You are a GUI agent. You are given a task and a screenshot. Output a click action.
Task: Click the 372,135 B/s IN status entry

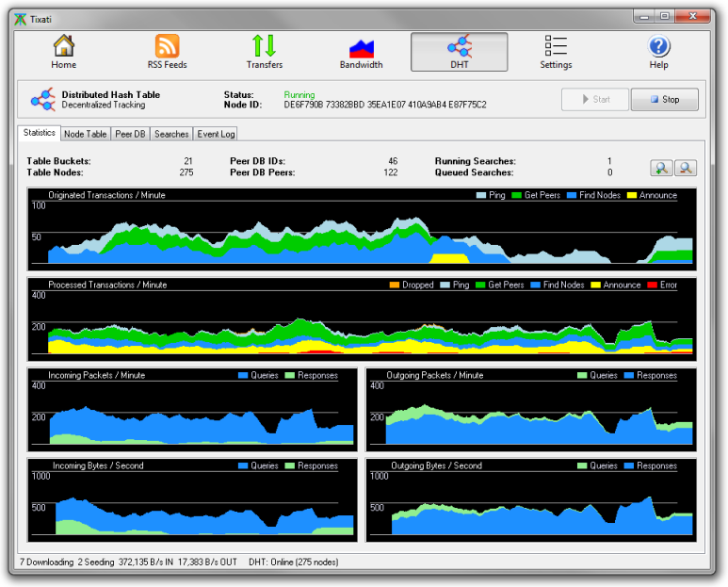pos(146,563)
